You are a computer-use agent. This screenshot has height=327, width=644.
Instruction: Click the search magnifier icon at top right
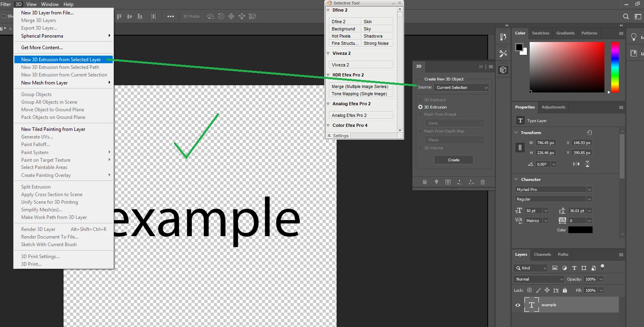(x=626, y=16)
